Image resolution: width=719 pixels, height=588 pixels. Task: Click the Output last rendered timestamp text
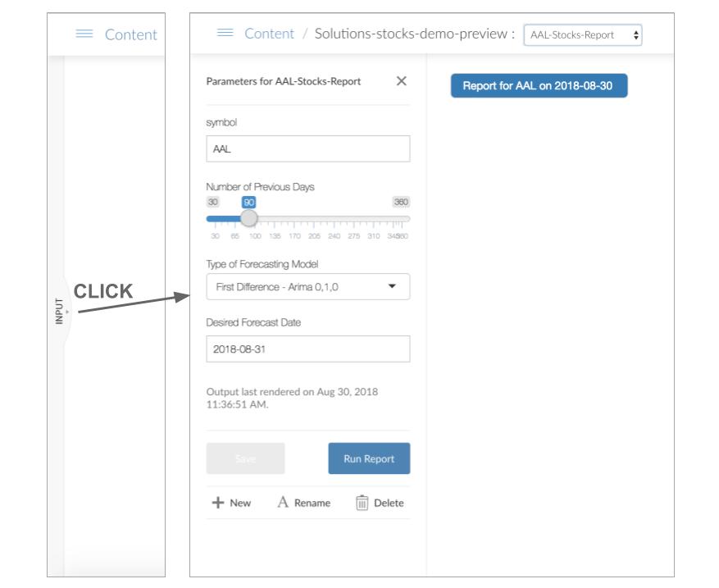point(291,398)
